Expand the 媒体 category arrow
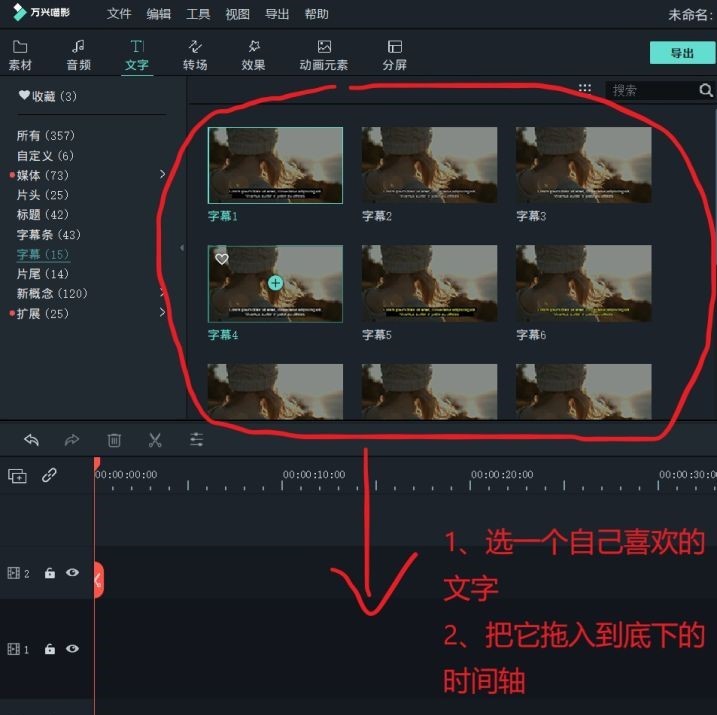The height and width of the screenshot is (715, 717). pos(162,174)
